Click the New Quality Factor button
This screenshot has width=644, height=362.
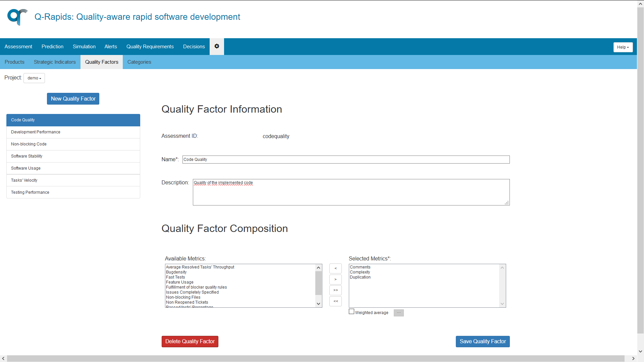[x=73, y=99]
